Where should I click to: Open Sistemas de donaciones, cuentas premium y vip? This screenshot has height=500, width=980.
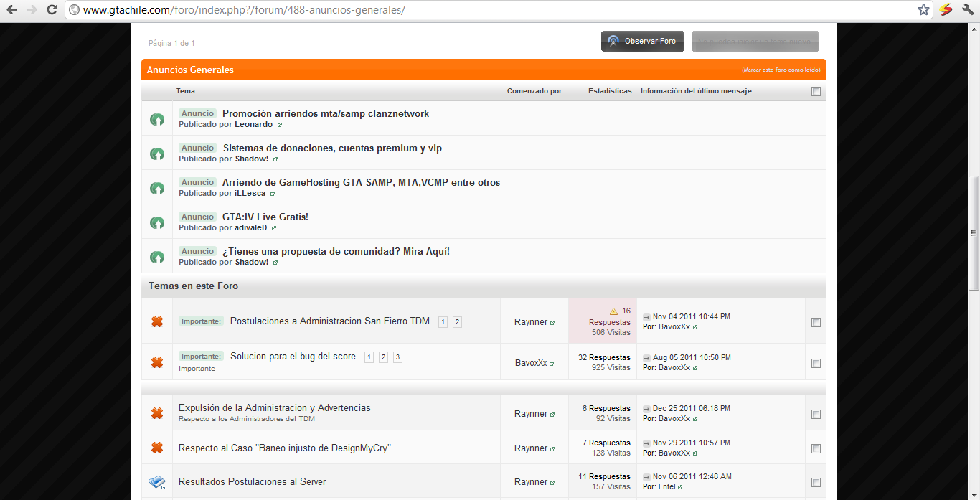point(332,148)
